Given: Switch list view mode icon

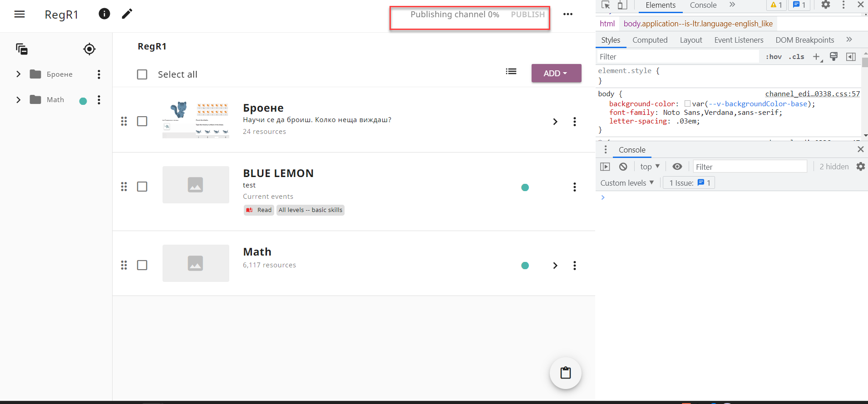Looking at the screenshot, I should tap(511, 71).
